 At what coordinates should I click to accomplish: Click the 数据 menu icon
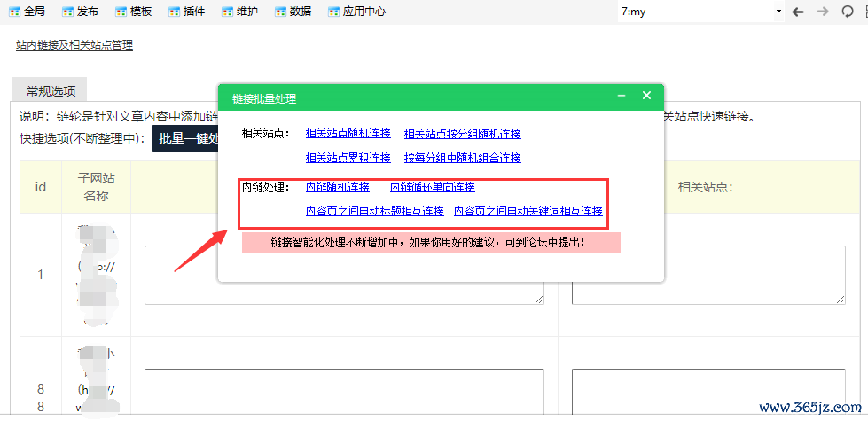tap(281, 12)
